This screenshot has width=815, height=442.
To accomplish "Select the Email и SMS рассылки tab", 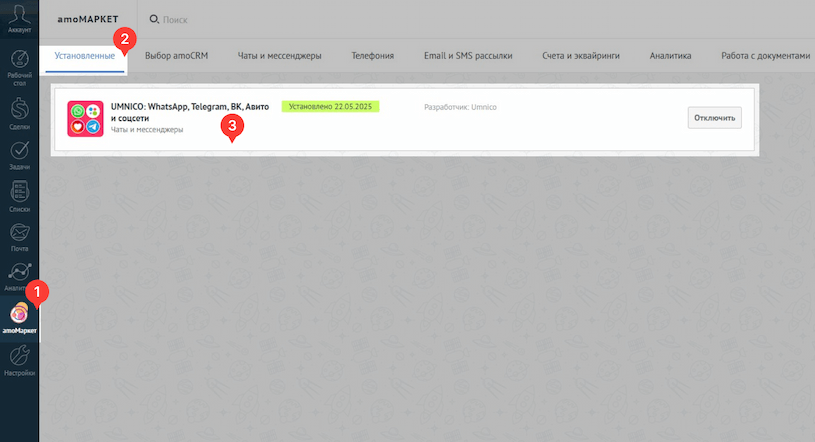I will [468, 56].
